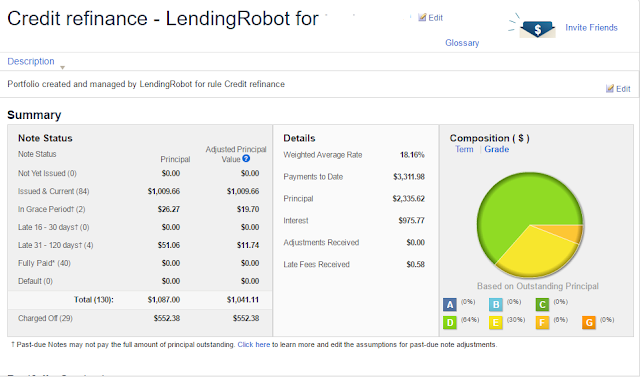Click grade F legend square
This screenshot has height=377, width=640.
[x=542, y=323]
